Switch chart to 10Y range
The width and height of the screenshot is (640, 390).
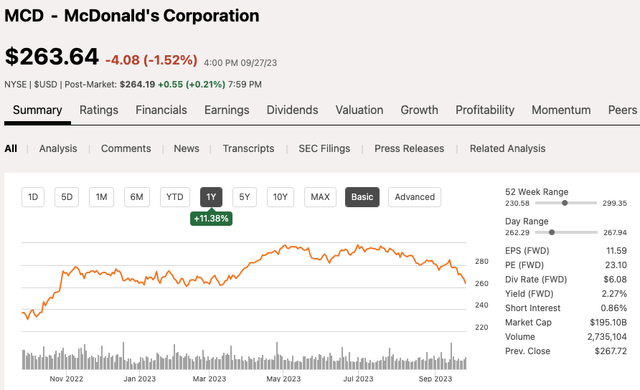pyautogui.click(x=280, y=197)
